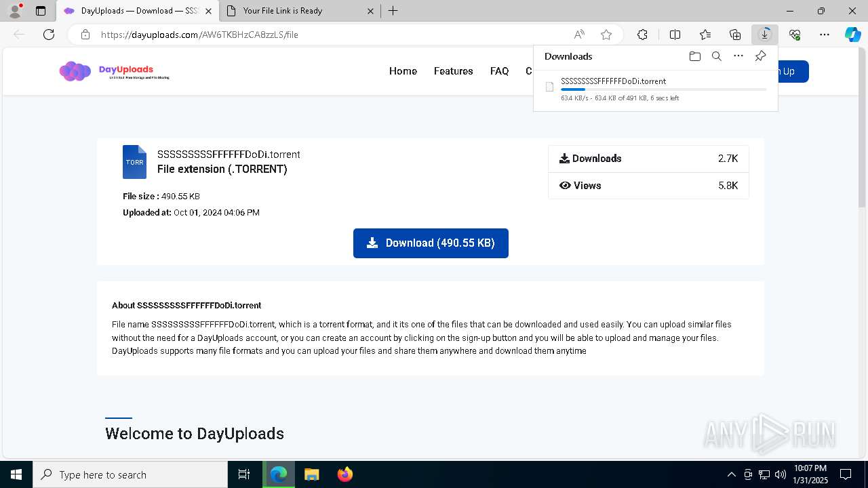
Task: Open Task View on taskbar
Action: (244, 474)
